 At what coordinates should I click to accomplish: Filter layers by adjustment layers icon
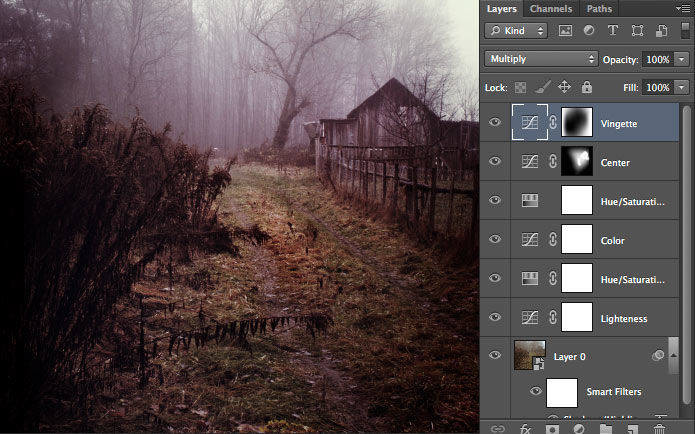pos(589,31)
